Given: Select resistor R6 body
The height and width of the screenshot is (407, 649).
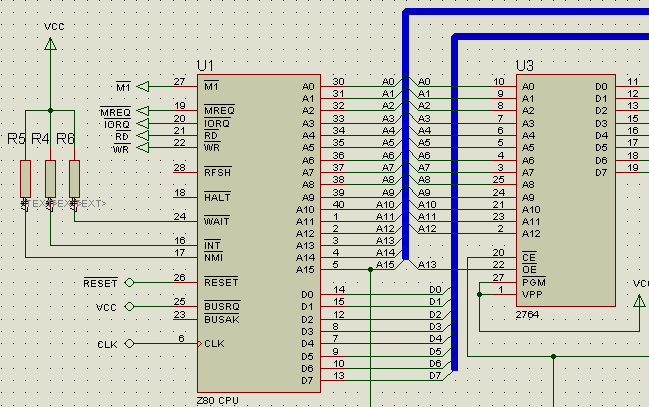Looking at the screenshot, I should pyautogui.click(x=75, y=179).
